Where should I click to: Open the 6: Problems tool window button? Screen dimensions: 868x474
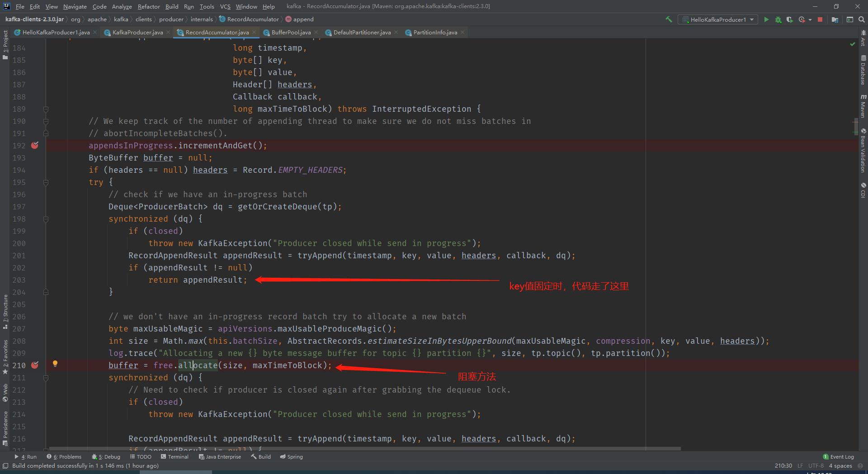click(64, 457)
